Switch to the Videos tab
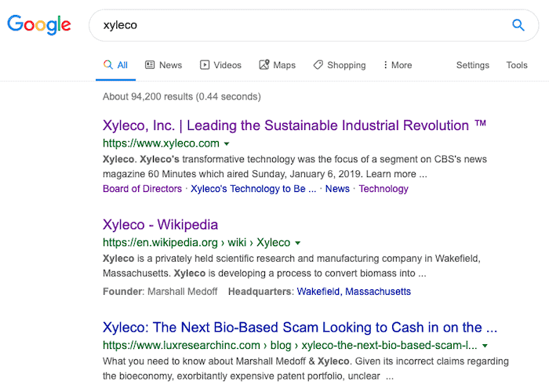 pos(220,65)
